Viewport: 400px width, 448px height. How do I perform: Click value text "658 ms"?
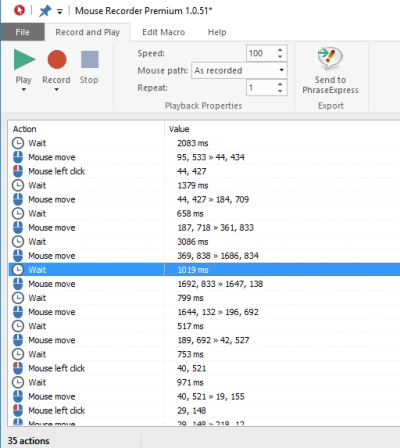(190, 213)
